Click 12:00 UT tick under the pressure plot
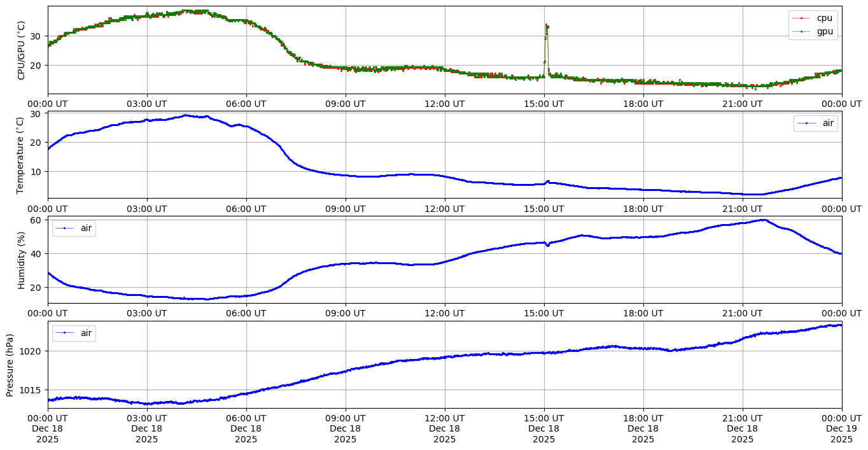Viewport: 868px width, 450px height. [x=444, y=418]
